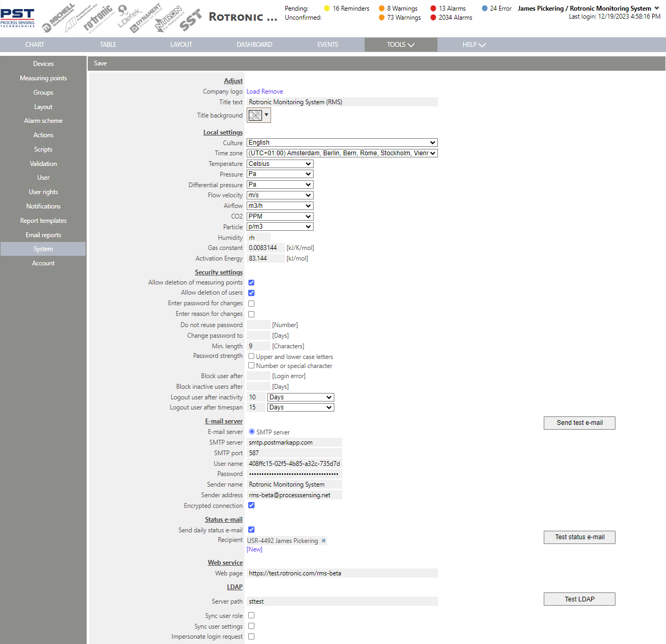The image size is (666, 644).
Task: Open the user account menu arrow
Action: tap(656, 9)
